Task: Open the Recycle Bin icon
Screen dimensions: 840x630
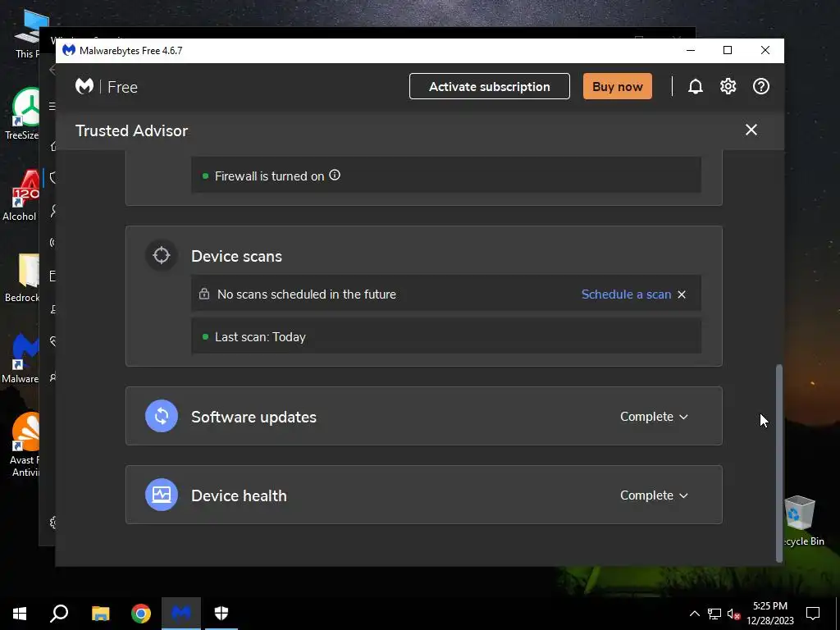Action: pos(801,521)
